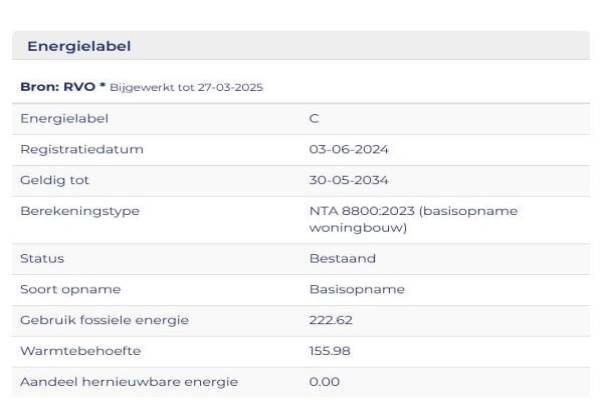Click the heat demand value 155.98

[x=330, y=351]
